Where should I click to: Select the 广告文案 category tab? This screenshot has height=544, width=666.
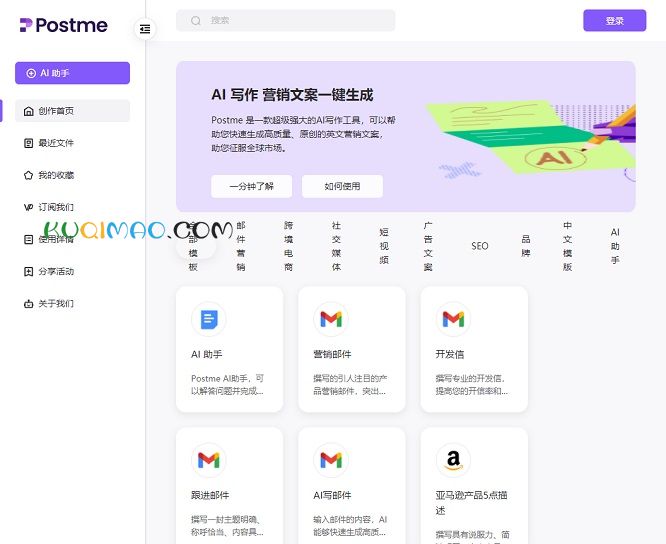click(x=428, y=246)
